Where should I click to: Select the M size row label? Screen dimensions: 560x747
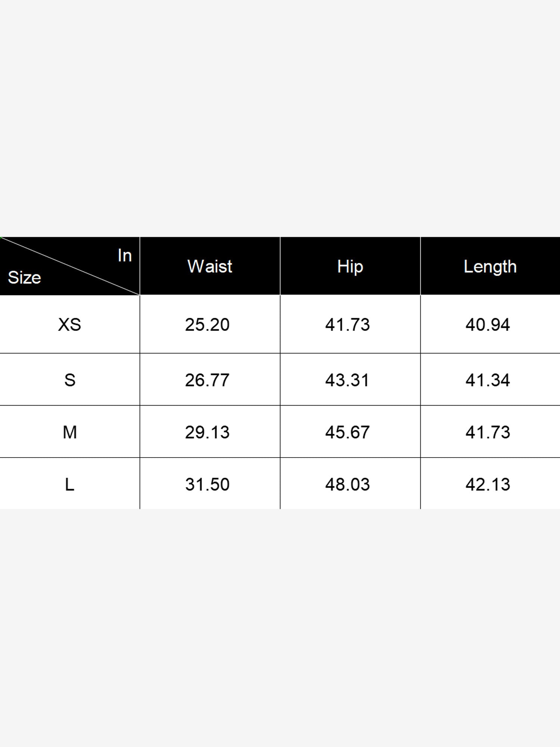coord(70,432)
